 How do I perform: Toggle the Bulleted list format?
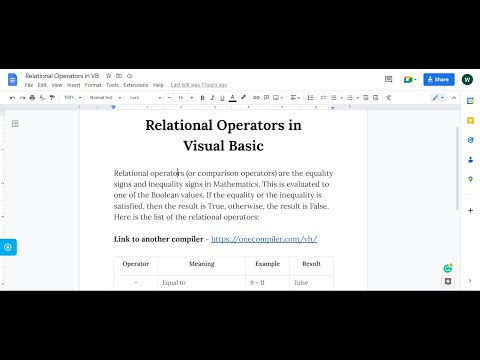point(334,98)
